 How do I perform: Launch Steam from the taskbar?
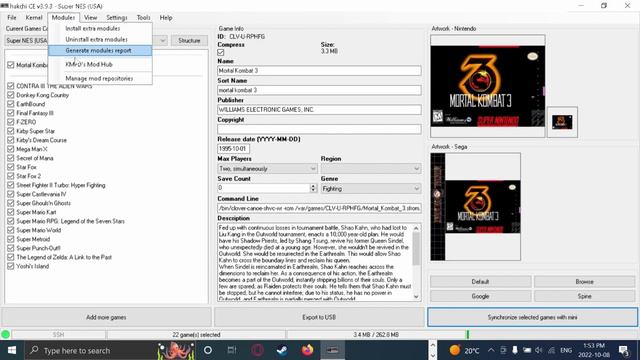pos(282,350)
